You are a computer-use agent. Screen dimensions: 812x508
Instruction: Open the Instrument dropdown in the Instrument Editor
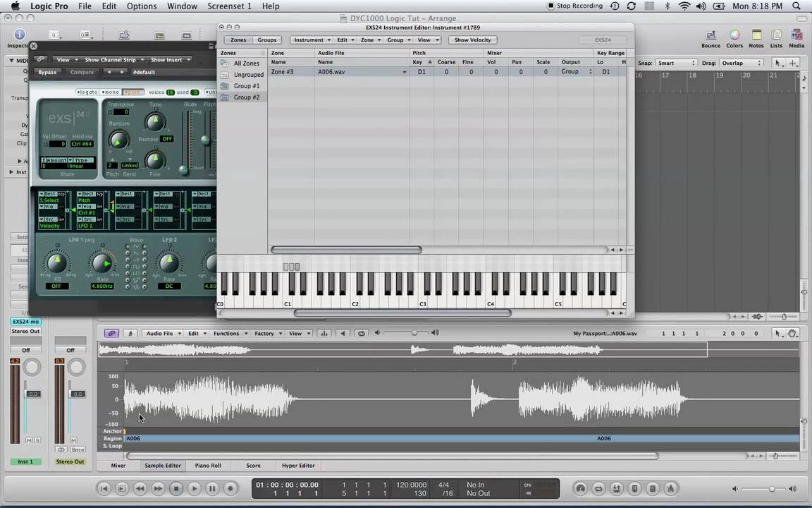(312, 40)
